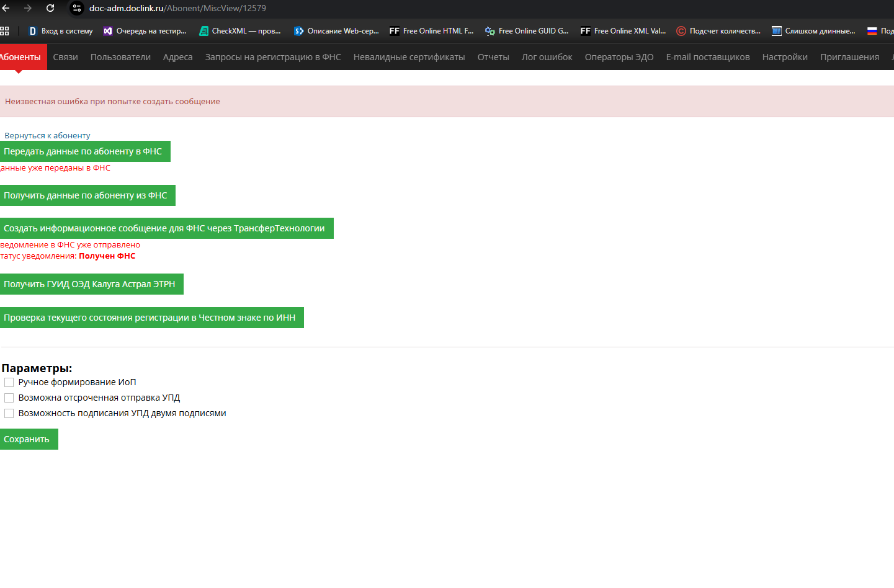Open the Free Online XML Val... bookmark
This screenshot has height=588, width=894.
point(623,31)
